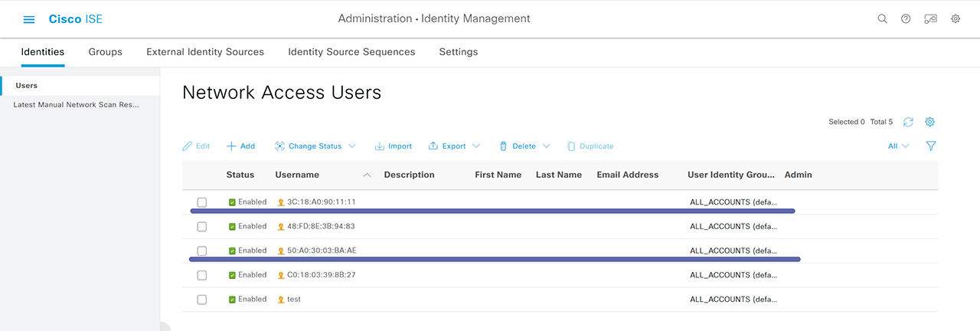Click the Last Name column header

pyautogui.click(x=559, y=175)
